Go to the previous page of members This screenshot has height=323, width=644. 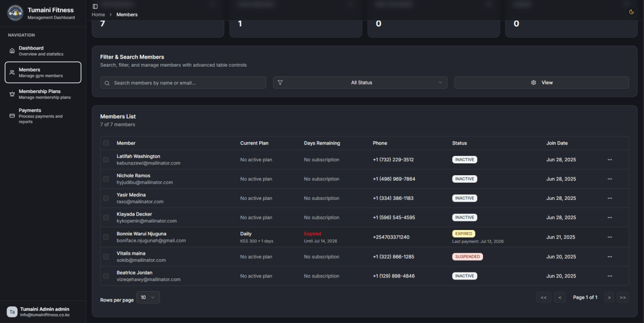point(560,297)
